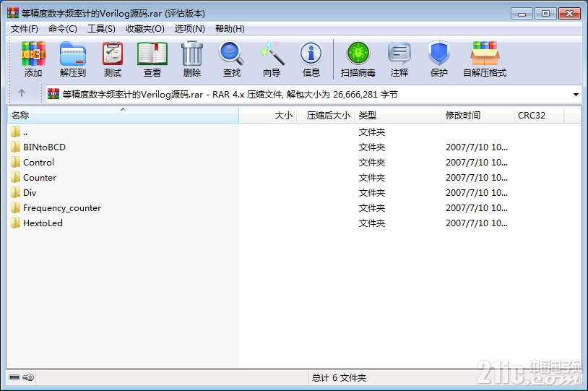Viewport: 588px width, 391px height.
Task: Click the Counter folder icon
Action: tap(15, 177)
